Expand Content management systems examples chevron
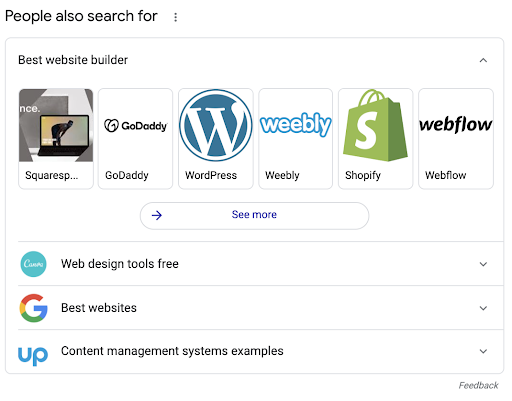This screenshot has width=512, height=401. coord(483,351)
